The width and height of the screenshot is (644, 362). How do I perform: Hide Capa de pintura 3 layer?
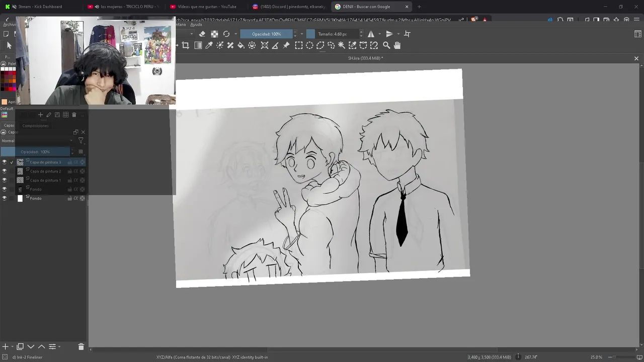pyautogui.click(x=5, y=162)
